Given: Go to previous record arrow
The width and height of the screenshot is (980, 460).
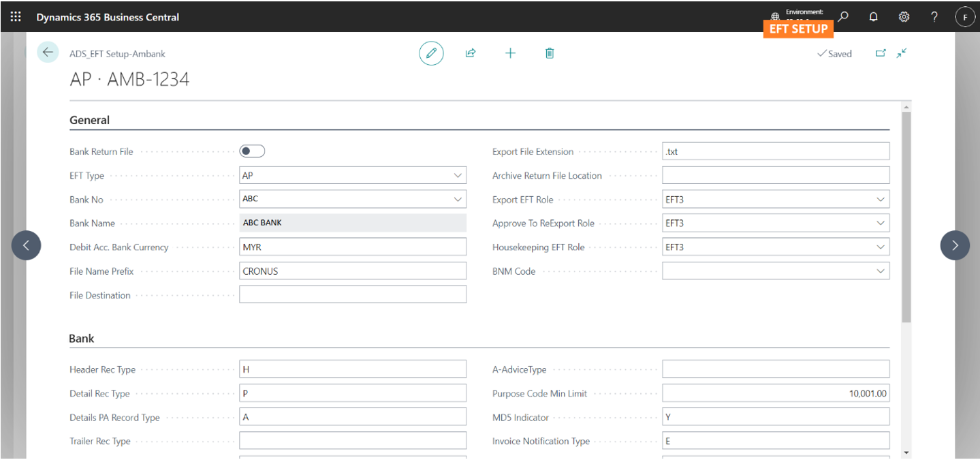Looking at the screenshot, I should point(27,245).
